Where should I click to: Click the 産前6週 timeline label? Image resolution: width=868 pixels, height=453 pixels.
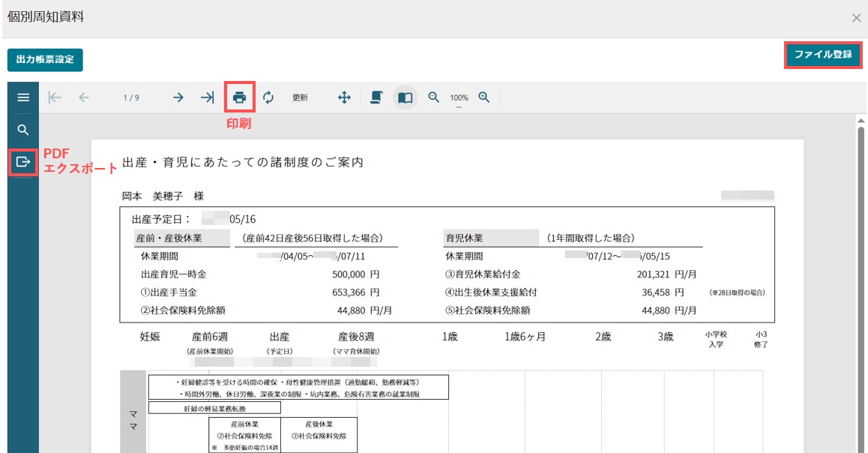(210, 337)
